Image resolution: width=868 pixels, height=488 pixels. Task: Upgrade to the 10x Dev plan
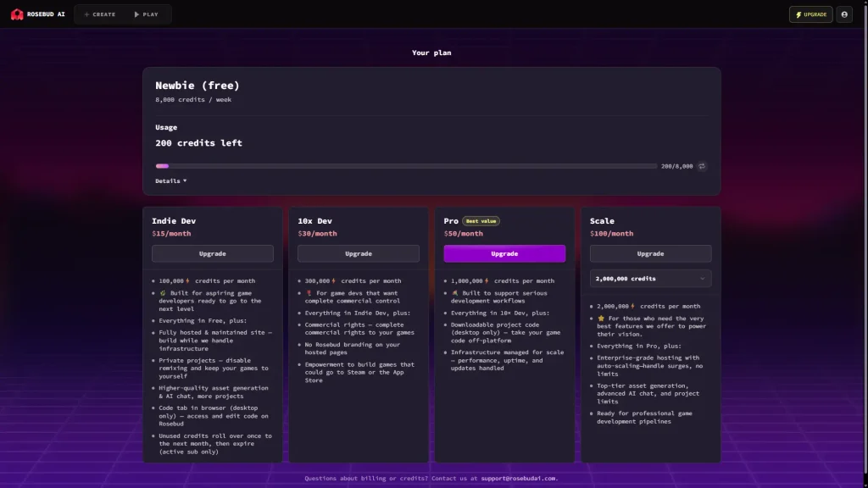tap(359, 253)
